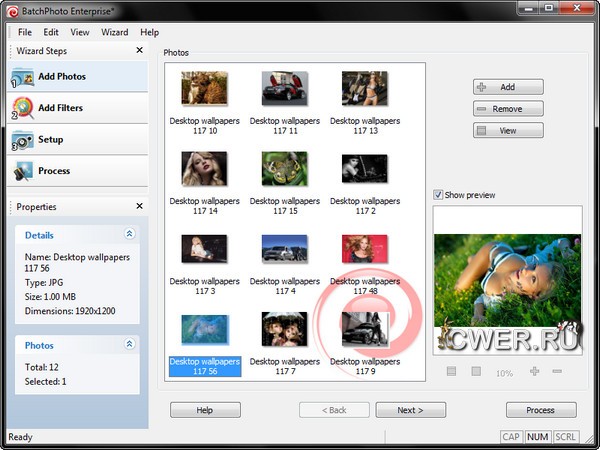Open the Wizard menu

pos(114,32)
